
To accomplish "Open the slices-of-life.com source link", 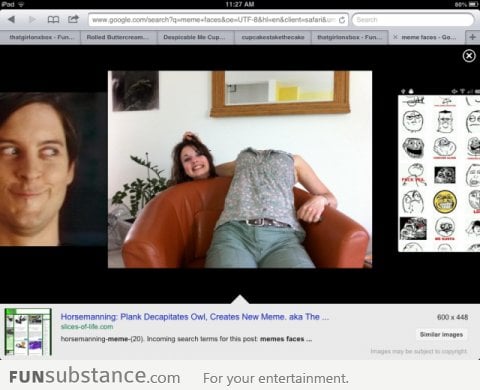I will [87, 327].
